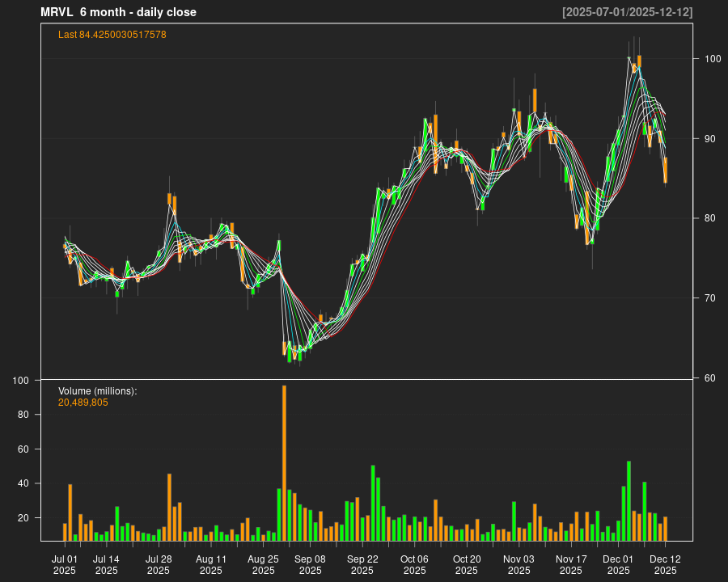Screen dimensions: 728x582
Task: Select the Aug 25 2025 date tick label
Action: (x=263, y=564)
